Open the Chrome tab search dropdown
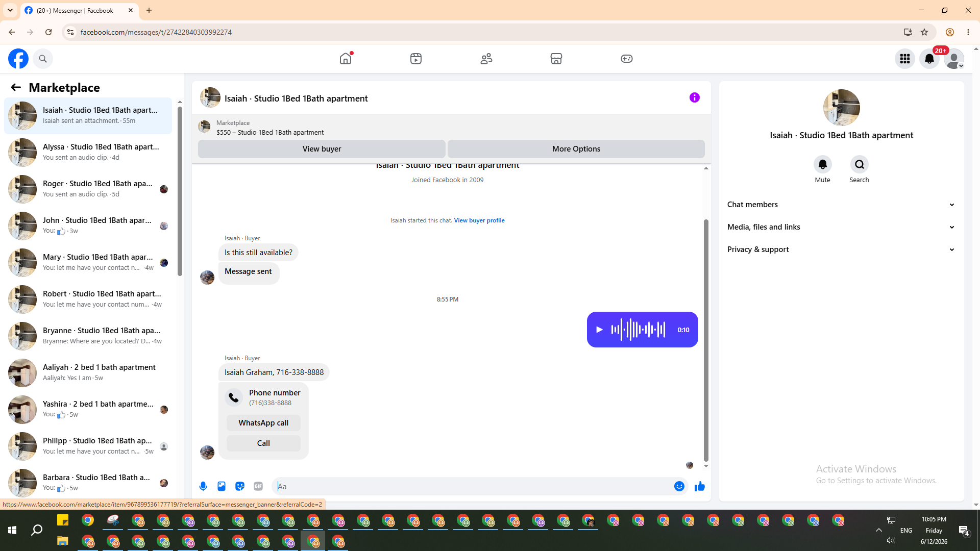Screen dimensions: 980x551 click(x=10, y=10)
